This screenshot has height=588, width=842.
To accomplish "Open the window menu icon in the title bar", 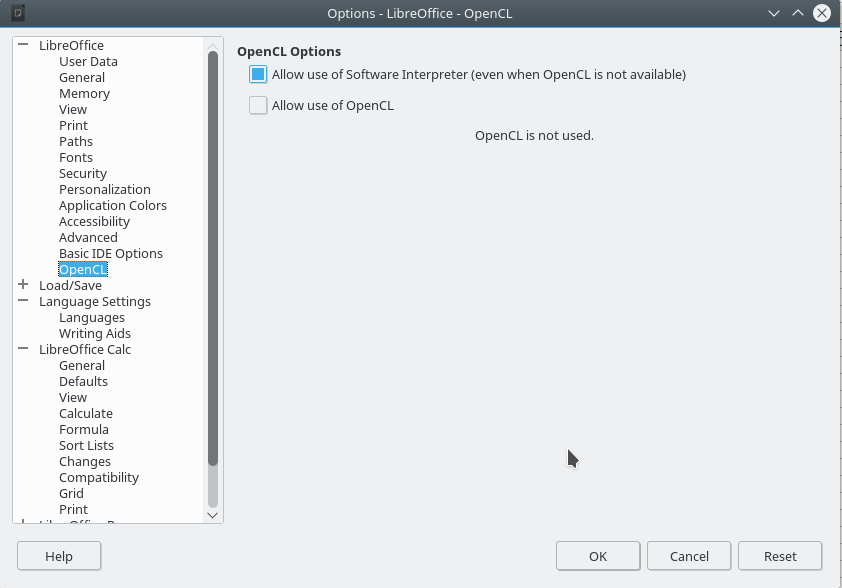I will coord(18,12).
